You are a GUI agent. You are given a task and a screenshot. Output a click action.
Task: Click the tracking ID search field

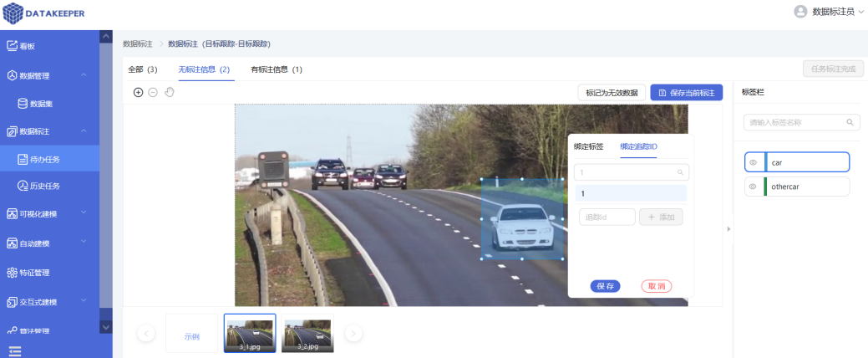[x=632, y=172]
